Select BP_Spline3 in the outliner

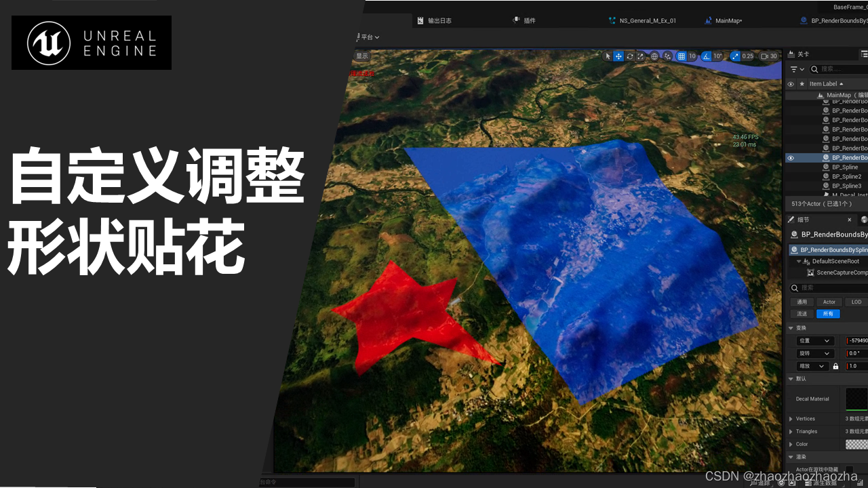pyautogui.click(x=846, y=186)
